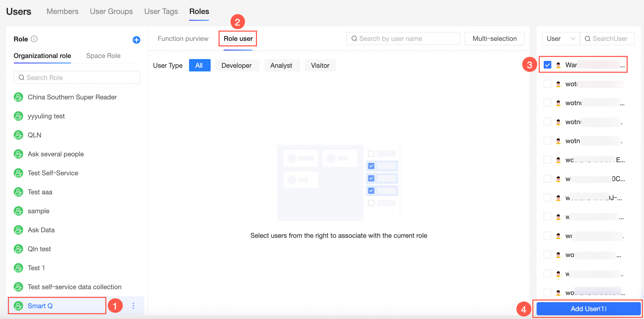
Task: Click the Search by user name field
Action: coord(403,39)
